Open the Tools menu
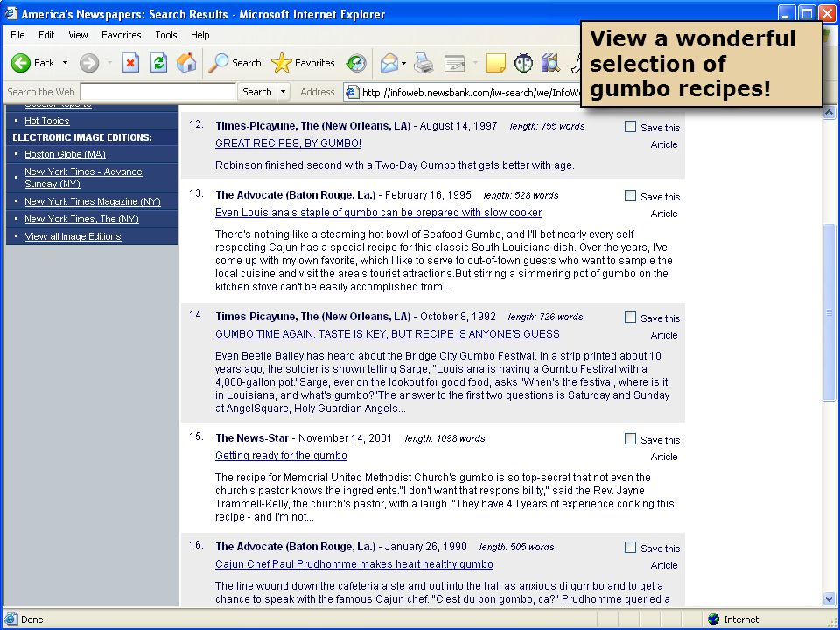 166,35
